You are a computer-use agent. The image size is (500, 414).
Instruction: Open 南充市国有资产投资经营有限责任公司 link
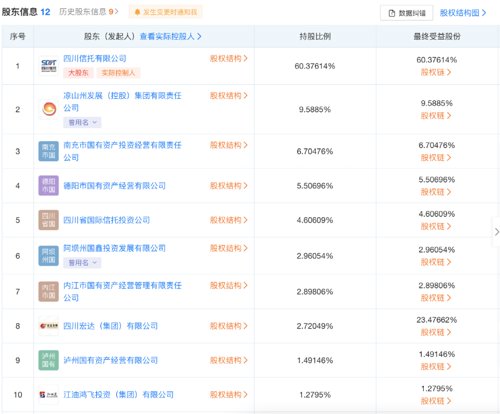[122, 151]
